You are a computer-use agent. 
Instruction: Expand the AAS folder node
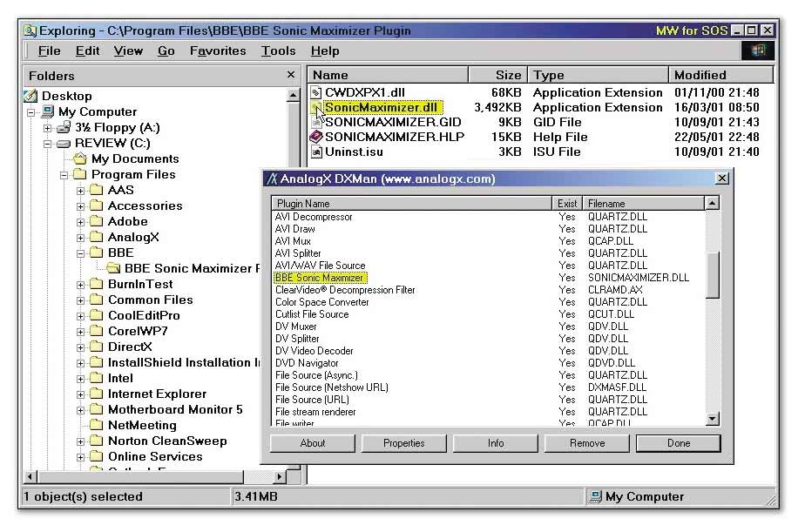point(81,191)
